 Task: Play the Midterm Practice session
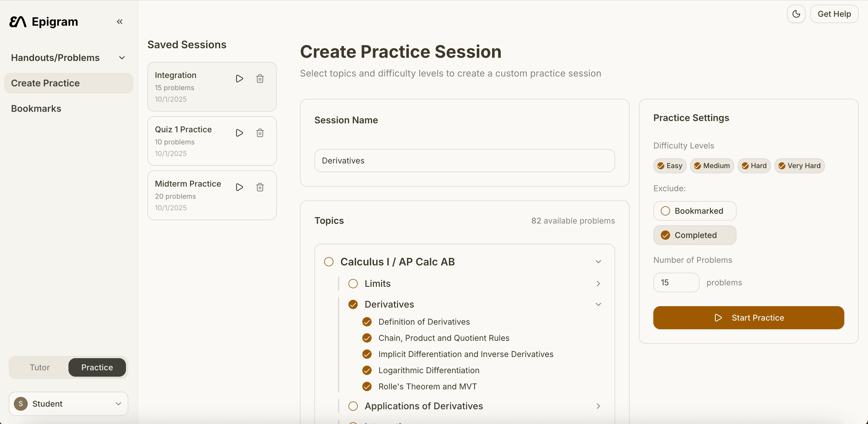pyautogui.click(x=239, y=187)
